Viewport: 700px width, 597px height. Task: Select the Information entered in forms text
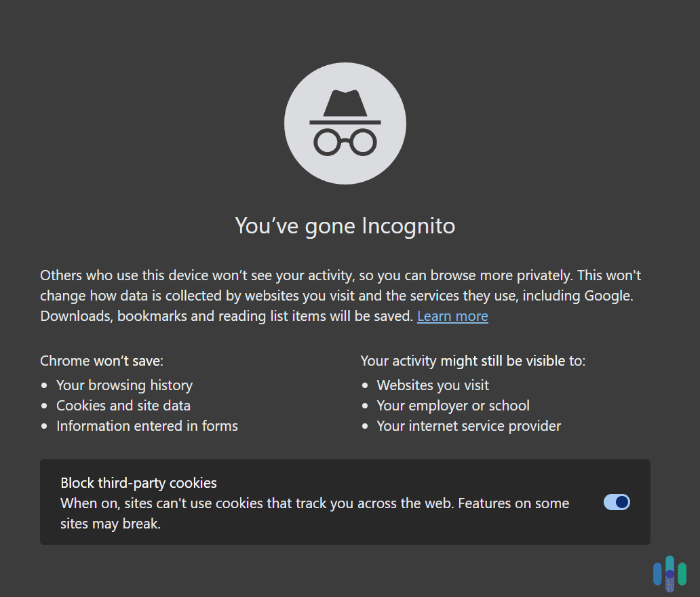(147, 425)
